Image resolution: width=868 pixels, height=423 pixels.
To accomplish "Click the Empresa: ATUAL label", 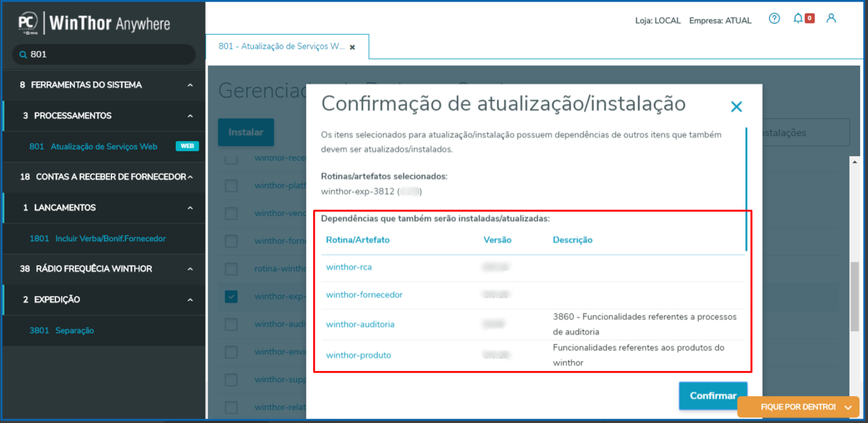I will pyautogui.click(x=720, y=21).
